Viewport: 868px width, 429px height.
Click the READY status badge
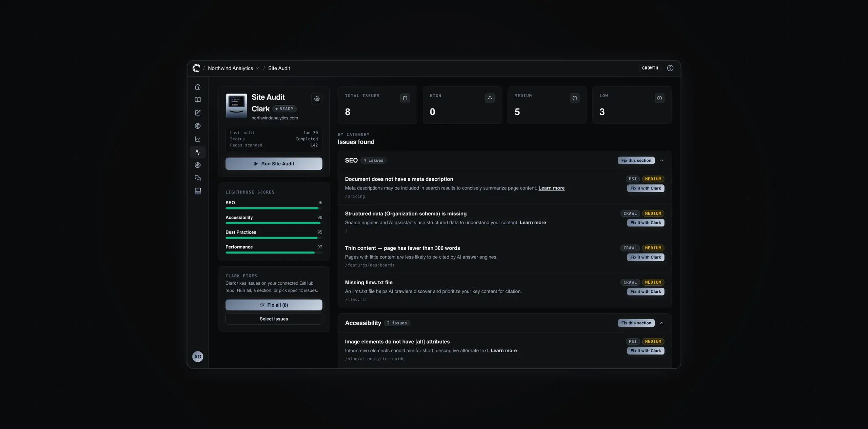click(x=284, y=109)
